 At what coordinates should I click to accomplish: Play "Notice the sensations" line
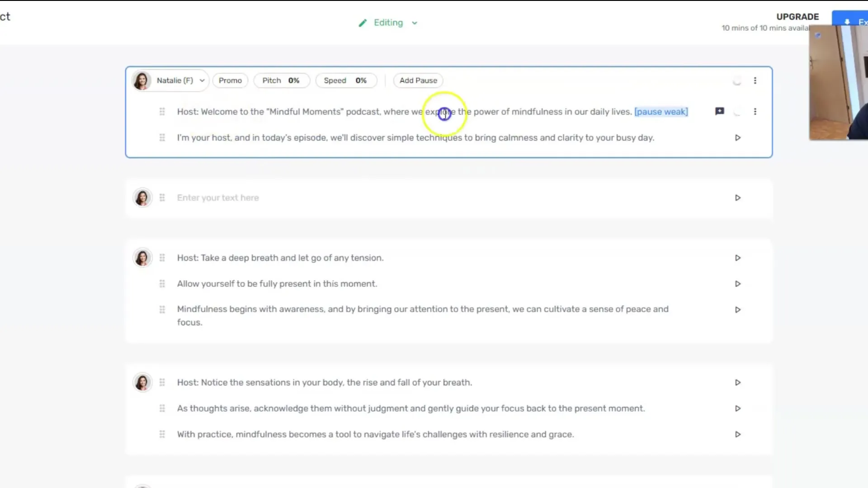738,383
